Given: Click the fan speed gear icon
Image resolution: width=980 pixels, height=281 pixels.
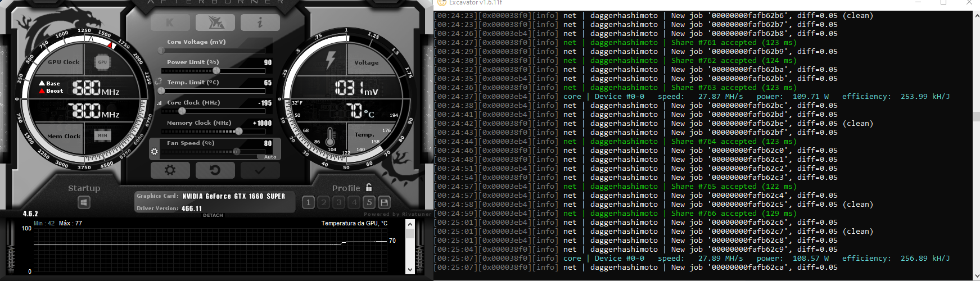Looking at the screenshot, I should pos(154,151).
